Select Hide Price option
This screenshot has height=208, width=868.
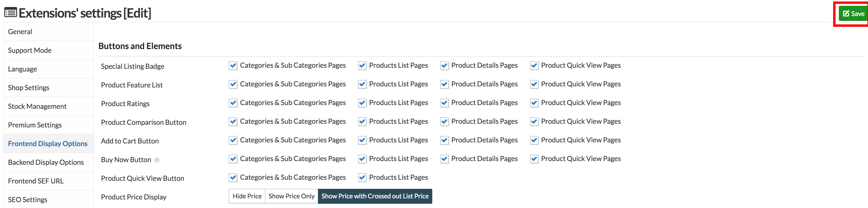pyautogui.click(x=247, y=196)
